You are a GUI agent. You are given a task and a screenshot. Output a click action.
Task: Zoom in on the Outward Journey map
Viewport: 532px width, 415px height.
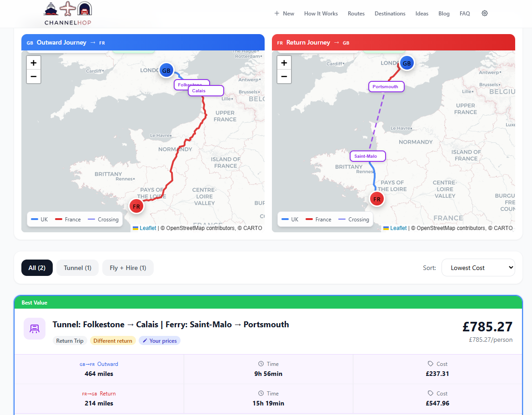(33, 62)
